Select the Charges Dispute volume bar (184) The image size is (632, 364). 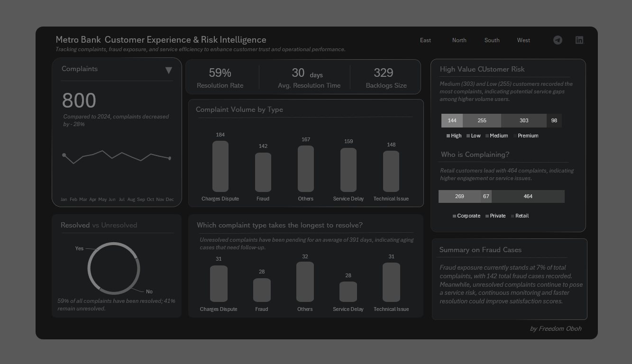[220, 166]
